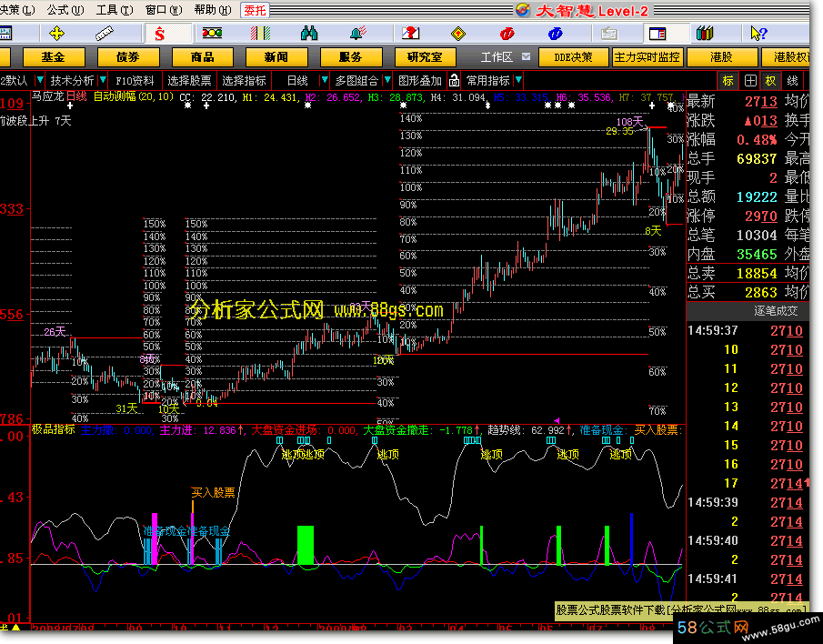
Task: Click the 逐笔成交 header
Action: click(x=776, y=311)
